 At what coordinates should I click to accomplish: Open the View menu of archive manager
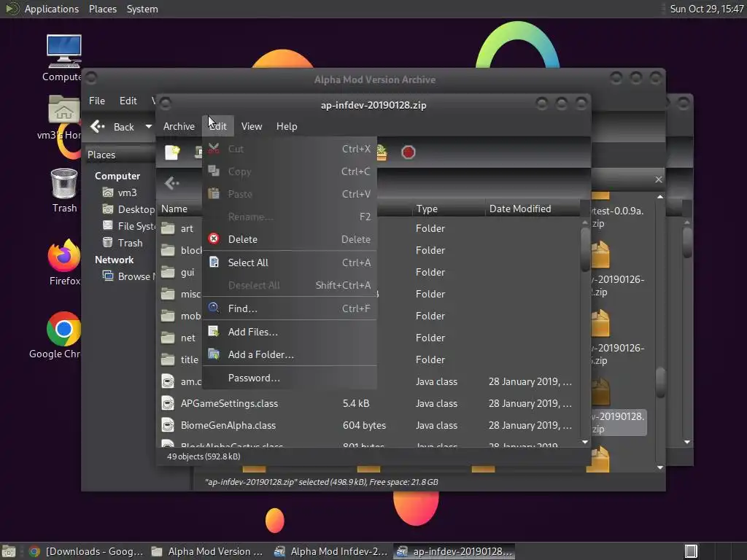[x=251, y=126]
